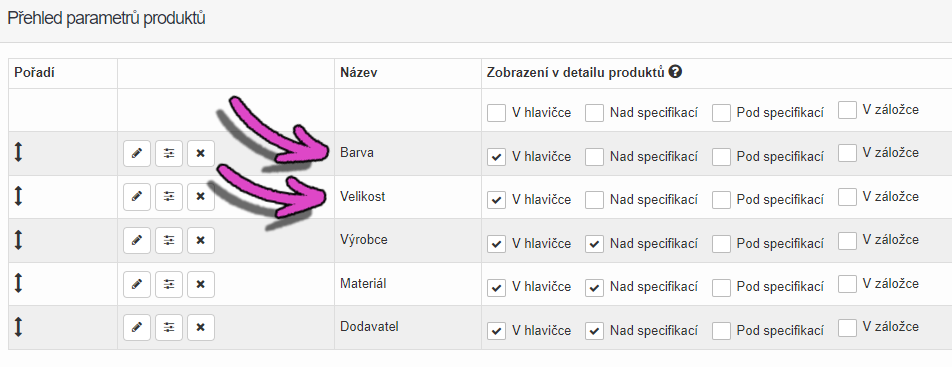Screen dimensions: 952x367
Task: Open the Materiál parameter name
Action: (363, 283)
